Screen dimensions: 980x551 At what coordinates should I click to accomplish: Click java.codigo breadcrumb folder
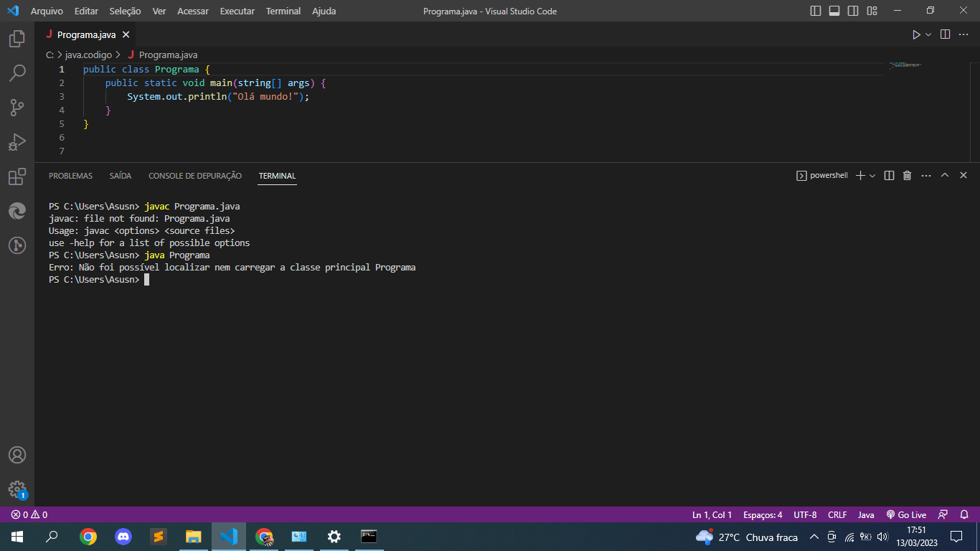88,55
